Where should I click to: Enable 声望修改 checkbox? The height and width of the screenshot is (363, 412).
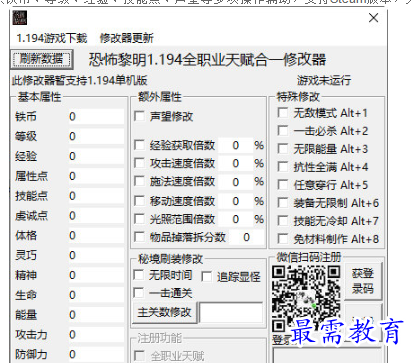pyautogui.click(x=139, y=116)
